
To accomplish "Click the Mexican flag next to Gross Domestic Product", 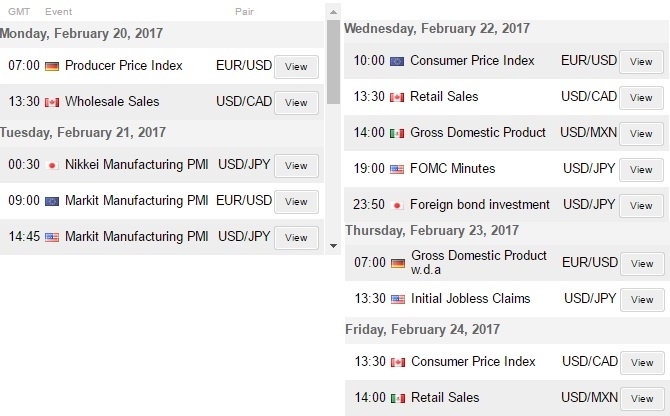I will (397, 133).
